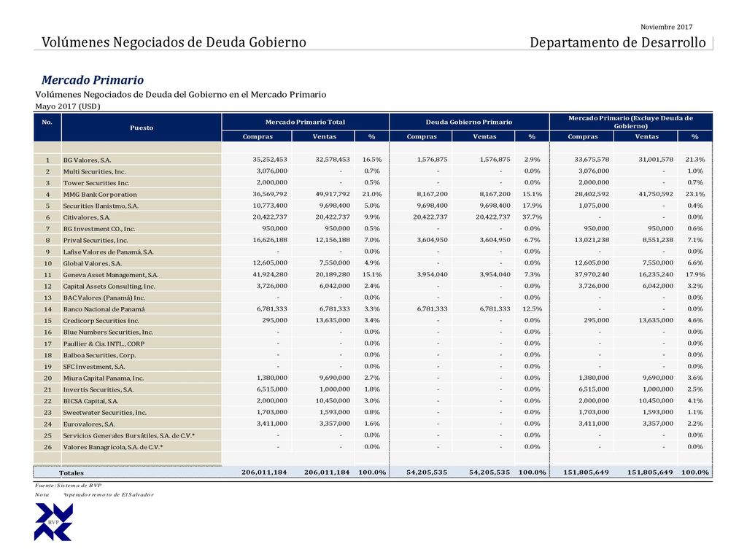Click 'Prival Securities, Inc.' row name
This screenshot has height=560, width=747.
tap(96, 240)
